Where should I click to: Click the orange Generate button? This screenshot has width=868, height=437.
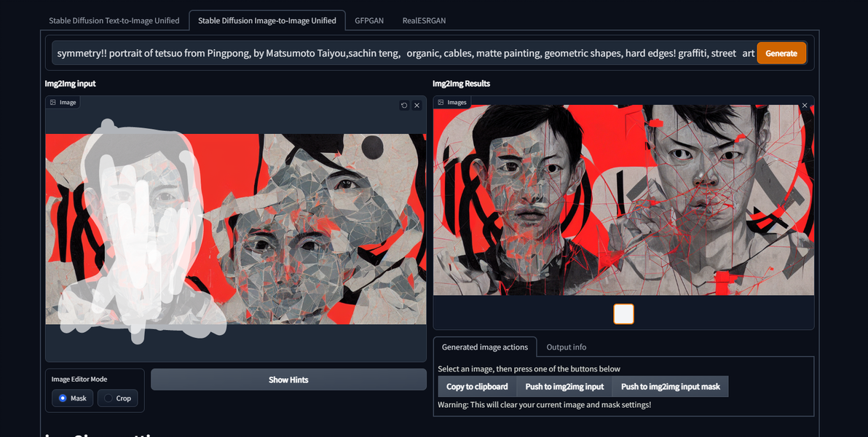(781, 53)
